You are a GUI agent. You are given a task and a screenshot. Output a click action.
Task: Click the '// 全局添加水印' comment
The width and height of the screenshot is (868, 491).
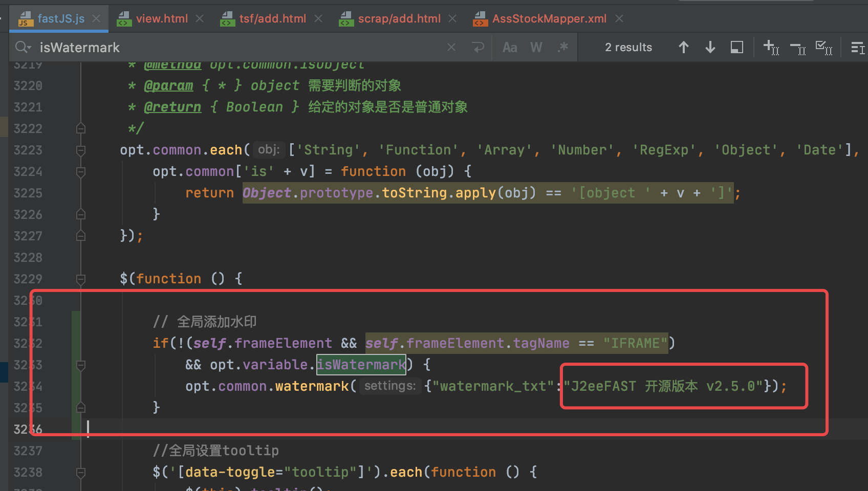pos(205,322)
